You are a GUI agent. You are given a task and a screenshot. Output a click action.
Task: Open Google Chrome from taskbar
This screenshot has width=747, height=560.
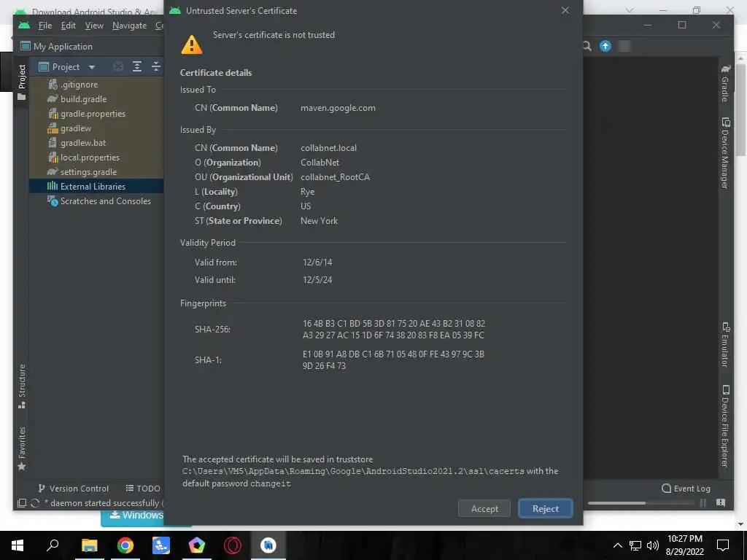125,545
